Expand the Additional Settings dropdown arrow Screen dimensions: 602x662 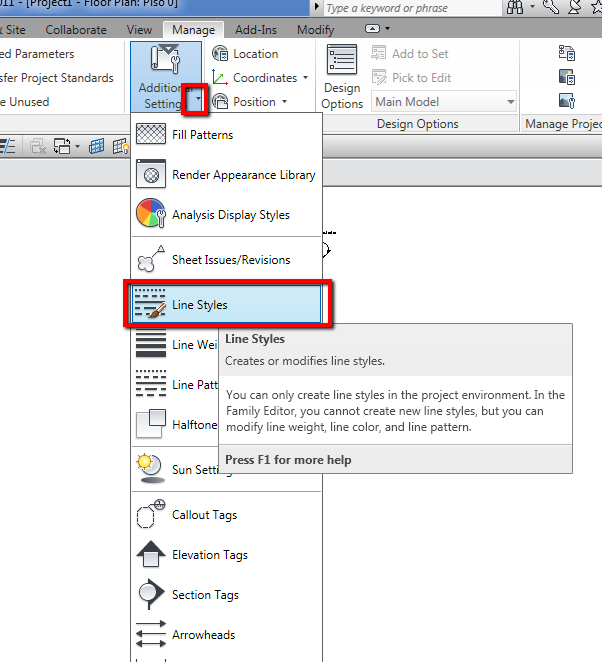click(198, 99)
